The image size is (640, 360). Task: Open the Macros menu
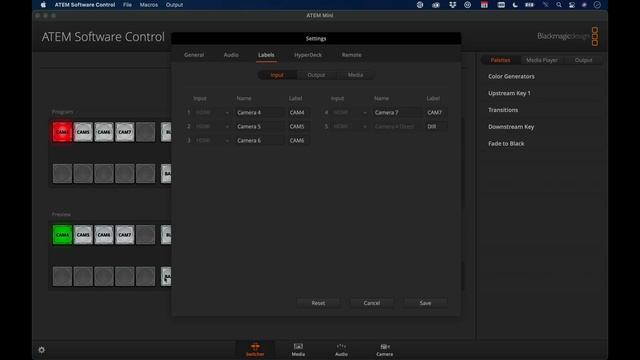(149, 5)
